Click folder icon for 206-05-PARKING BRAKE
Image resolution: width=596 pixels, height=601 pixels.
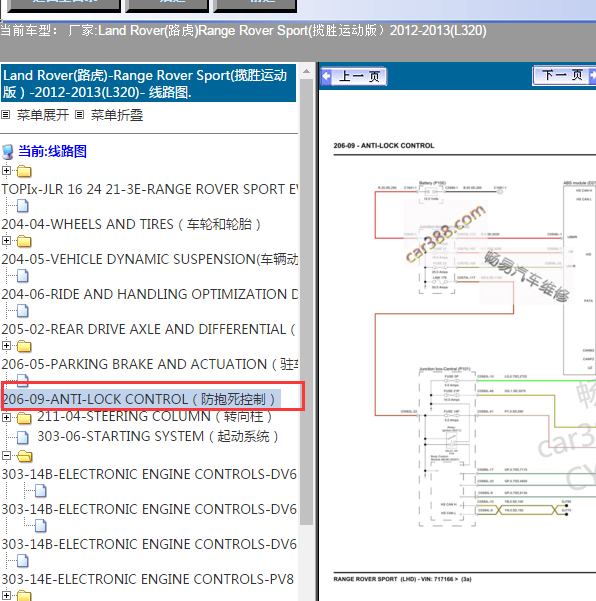coord(24,346)
